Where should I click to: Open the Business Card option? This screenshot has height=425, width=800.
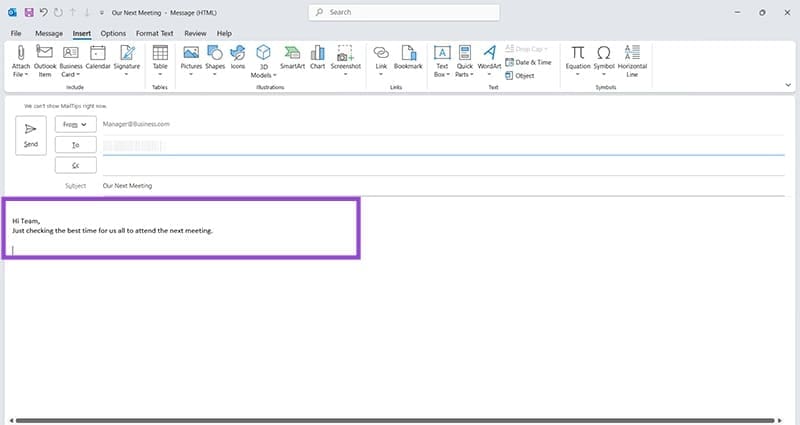71,61
